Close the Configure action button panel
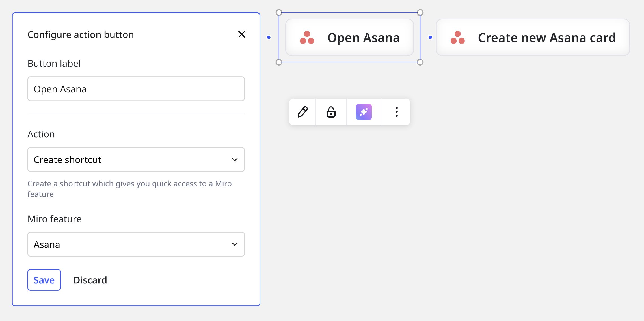The width and height of the screenshot is (644, 321). pos(241,34)
